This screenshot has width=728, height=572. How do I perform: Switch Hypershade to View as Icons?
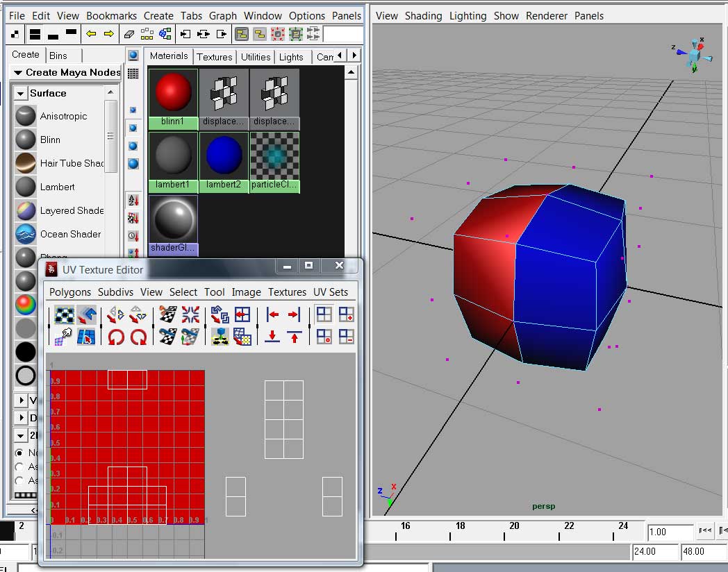coord(133,56)
